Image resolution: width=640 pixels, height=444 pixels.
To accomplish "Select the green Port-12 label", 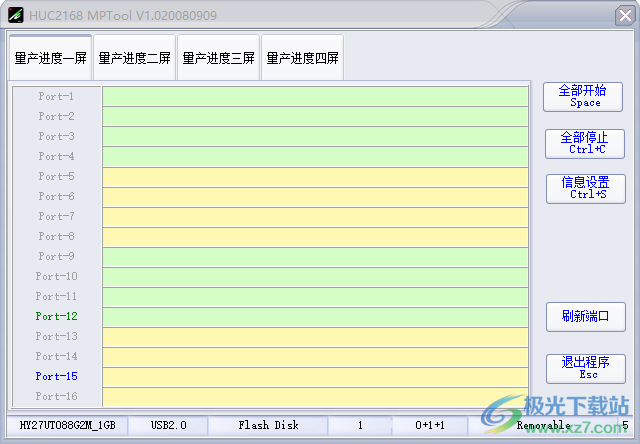I will coord(56,316).
